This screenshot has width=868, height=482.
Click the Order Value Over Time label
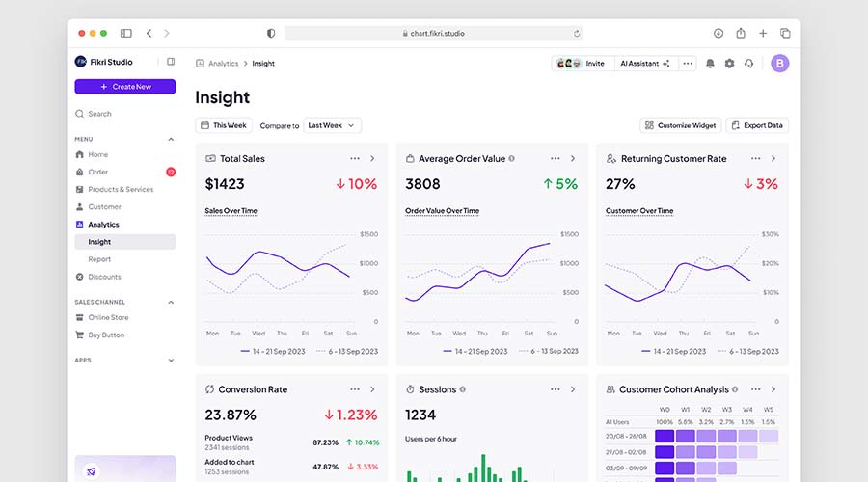[443, 211]
